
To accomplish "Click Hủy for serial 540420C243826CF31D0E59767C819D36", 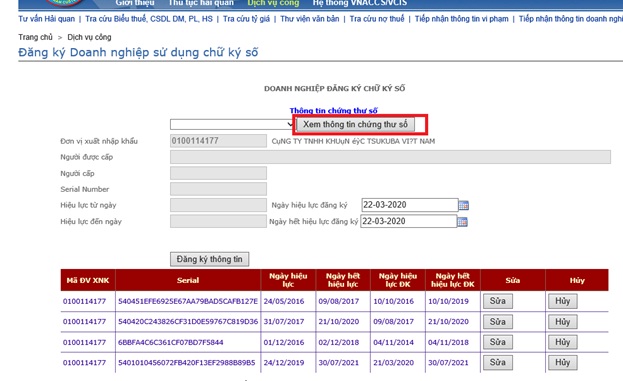I will point(563,322).
